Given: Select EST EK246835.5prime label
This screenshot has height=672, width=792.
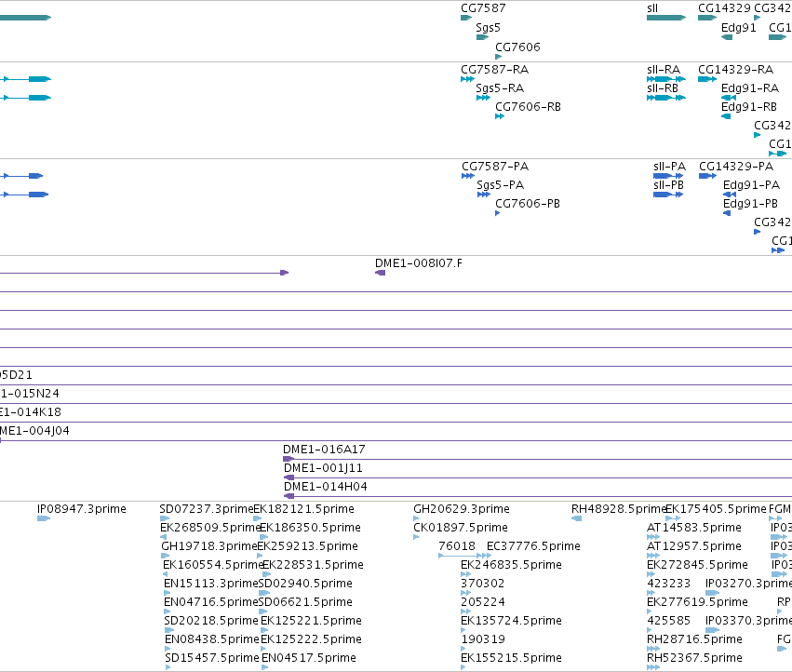Looking at the screenshot, I should [x=511, y=565].
